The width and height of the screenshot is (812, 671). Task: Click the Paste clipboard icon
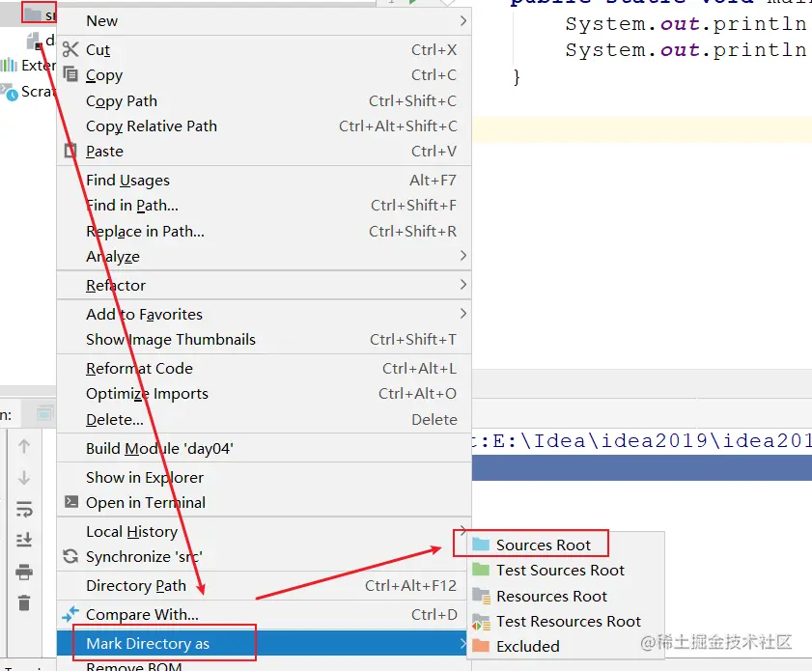[x=70, y=151]
